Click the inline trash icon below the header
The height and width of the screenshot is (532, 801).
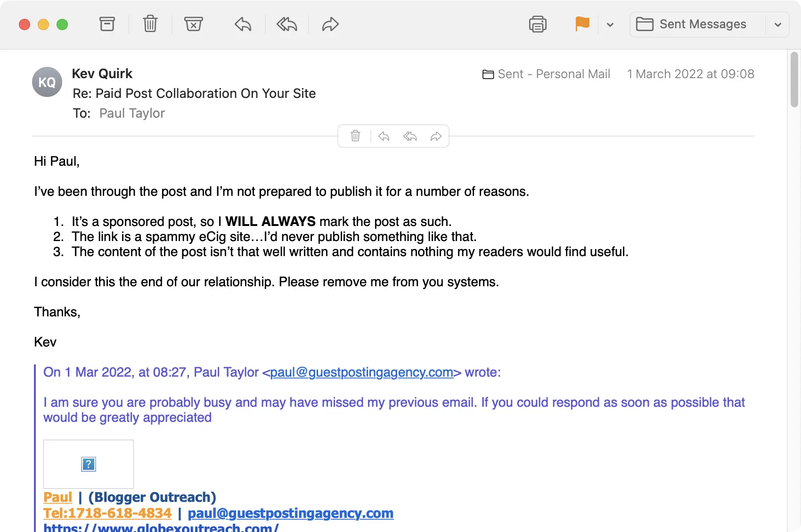tap(356, 136)
